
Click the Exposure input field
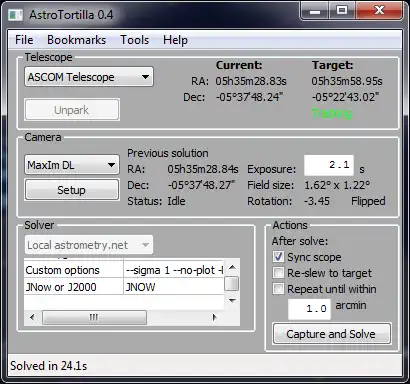pos(329,165)
